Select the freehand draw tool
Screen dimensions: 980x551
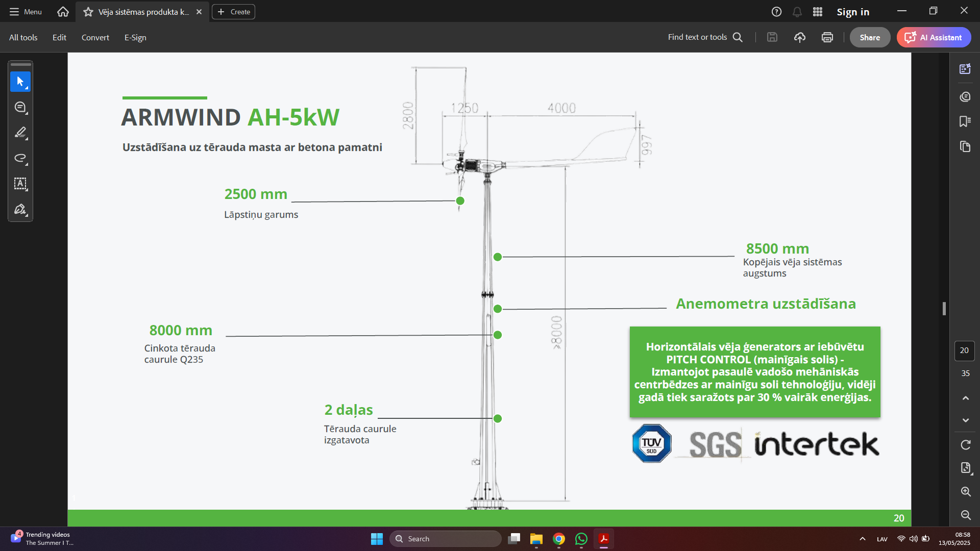pos(20,158)
